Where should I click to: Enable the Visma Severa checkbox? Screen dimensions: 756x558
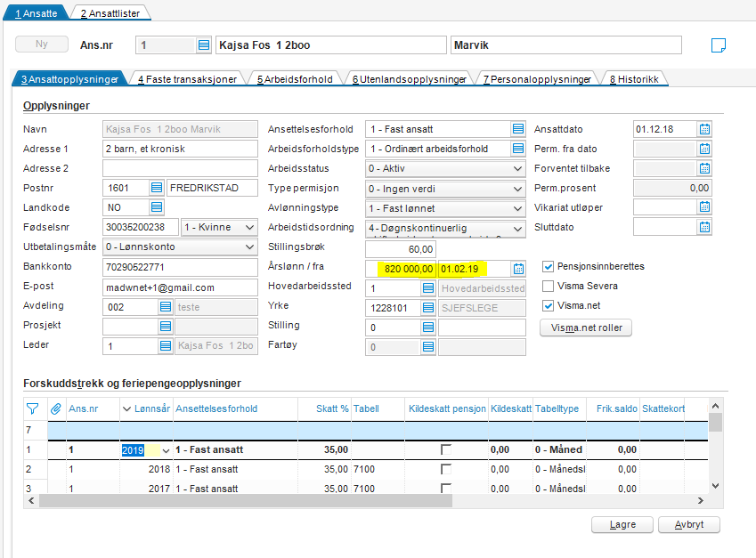coord(549,286)
